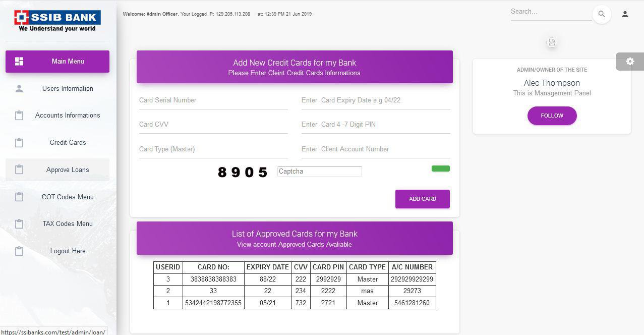Click inside the Captcha input field
This screenshot has width=644, height=335.
pyautogui.click(x=319, y=171)
